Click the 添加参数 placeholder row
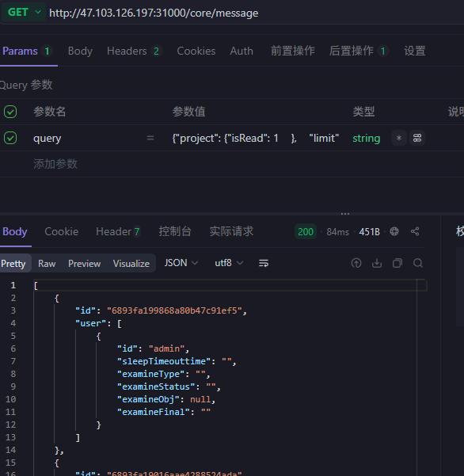The width and height of the screenshot is (464, 476). pyautogui.click(x=55, y=164)
